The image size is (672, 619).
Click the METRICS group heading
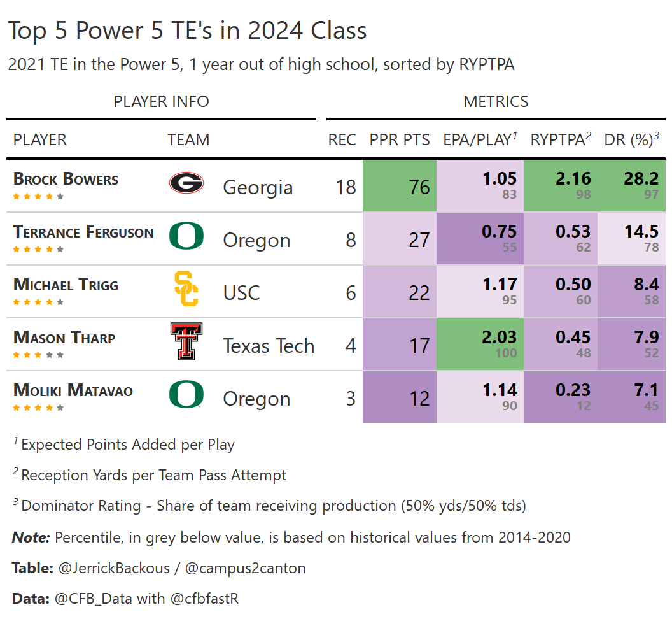click(496, 101)
